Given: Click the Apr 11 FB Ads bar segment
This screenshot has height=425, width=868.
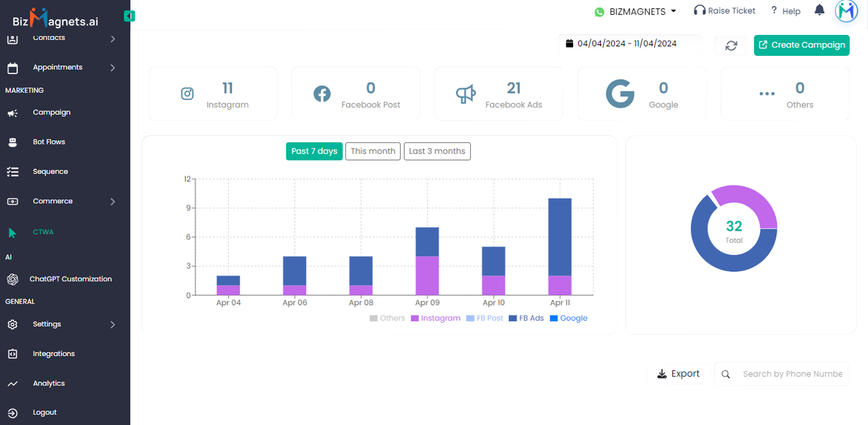Looking at the screenshot, I should (560, 237).
